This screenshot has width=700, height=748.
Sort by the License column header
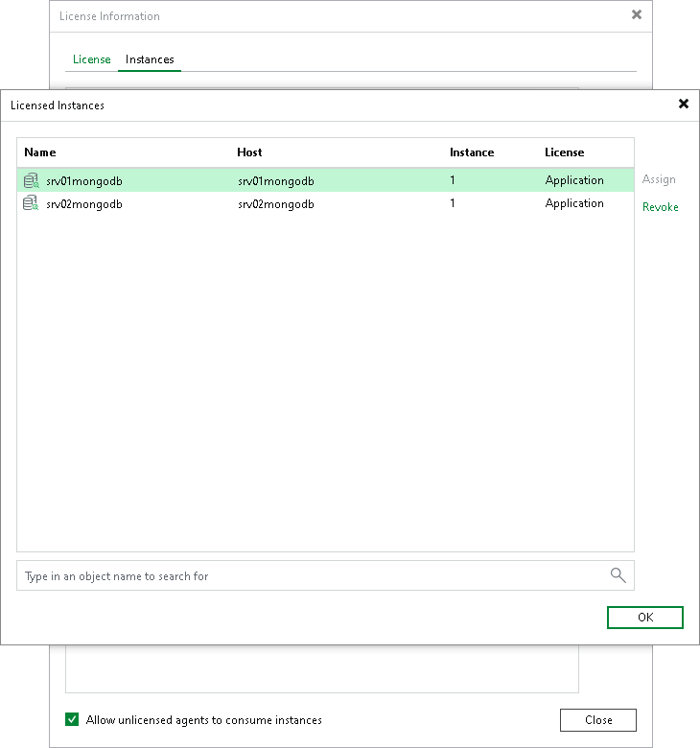pyautogui.click(x=565, y=152)
